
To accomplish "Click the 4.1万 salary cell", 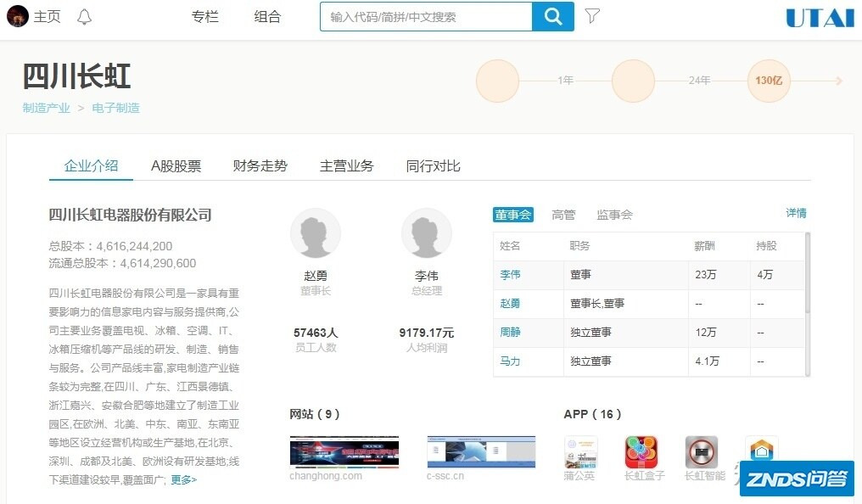I will (707, 361).
